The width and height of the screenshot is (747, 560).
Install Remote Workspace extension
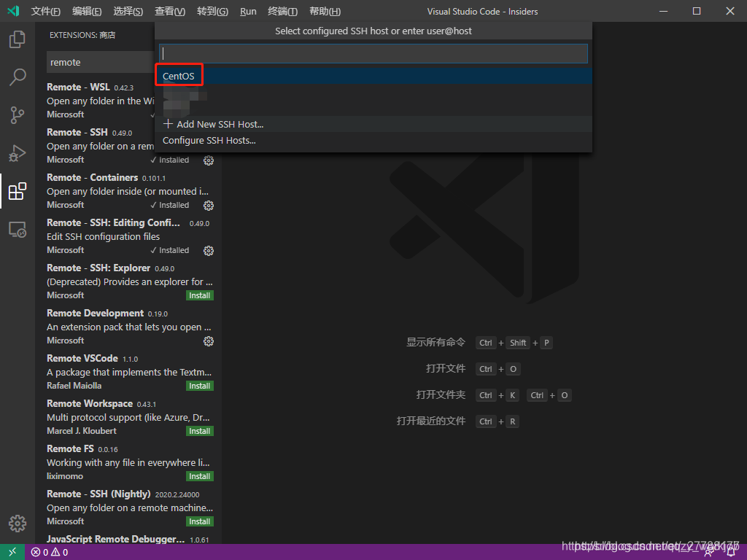click(200, 432)
